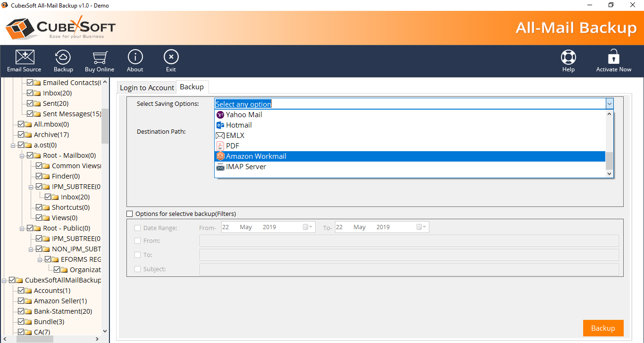Collapse the IPM_SUBTREE node under Root - Mailbox
Image resolution: width=644 pixels, height=343 pixels.
(x=31, y=187)
